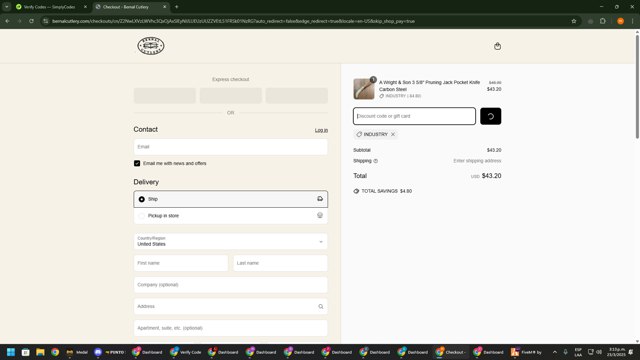Focus the Address input field

(x=231, y=307)
